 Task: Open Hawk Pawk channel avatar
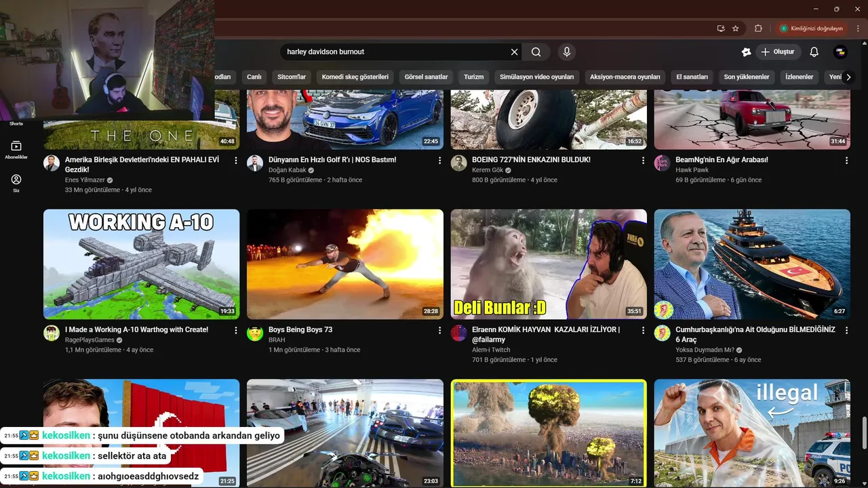(663, 163)
